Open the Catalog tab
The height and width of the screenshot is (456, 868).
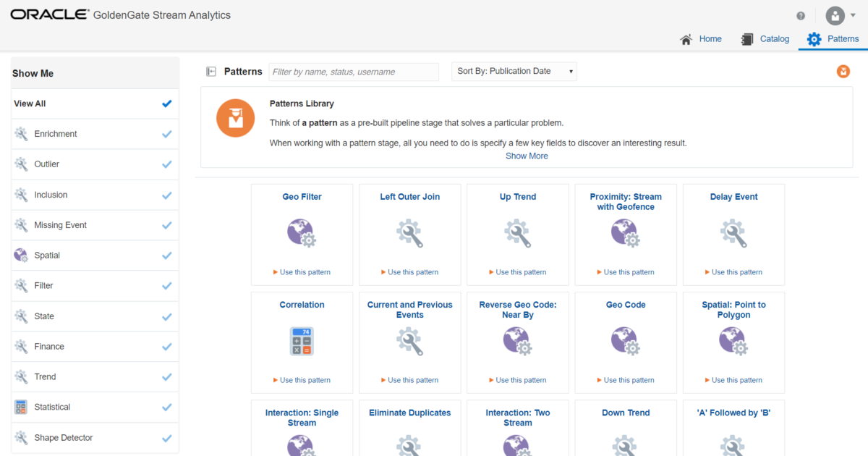(765, 39)
